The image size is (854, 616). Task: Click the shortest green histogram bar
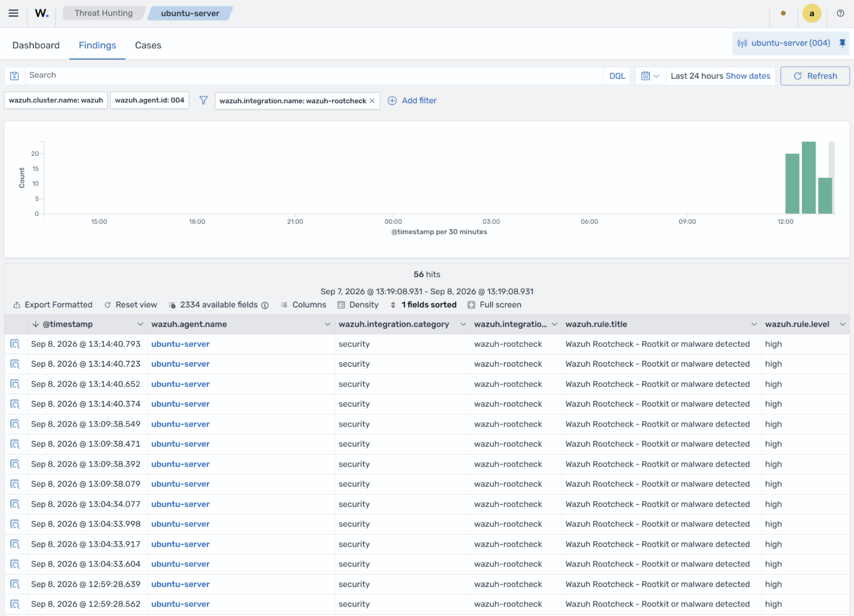click(825, 196)
